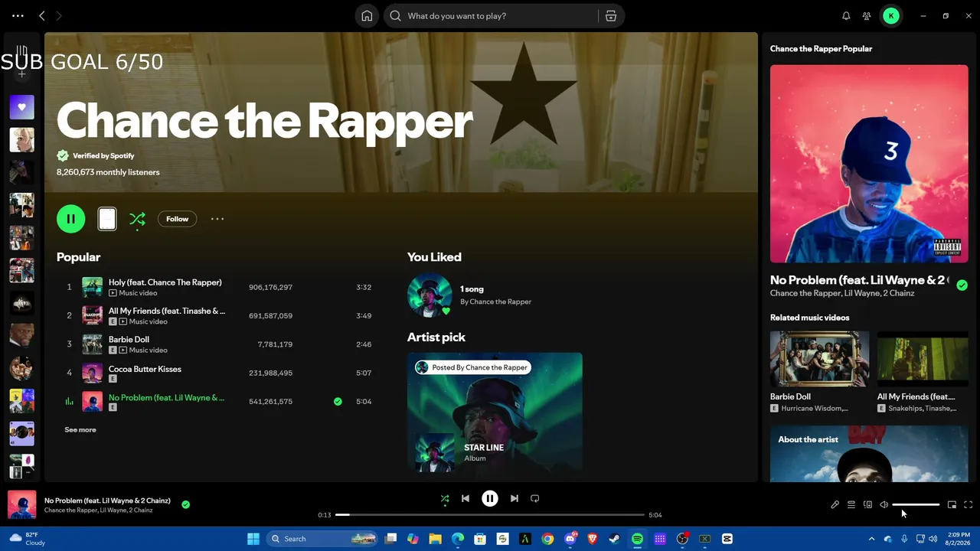Open the You Liked artist thumbnail
Screen dimensions: 980x551
click(x=430, y=295)
